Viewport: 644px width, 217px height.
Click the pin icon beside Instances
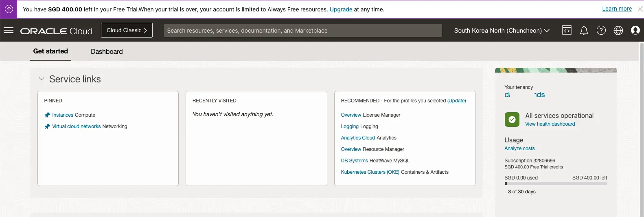[47, 115]
